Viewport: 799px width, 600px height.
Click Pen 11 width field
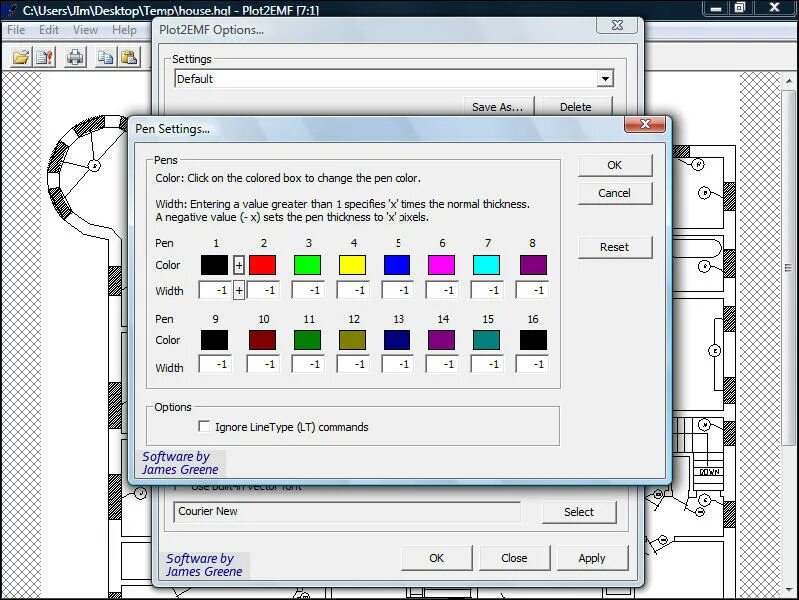[x=308, y=364]
